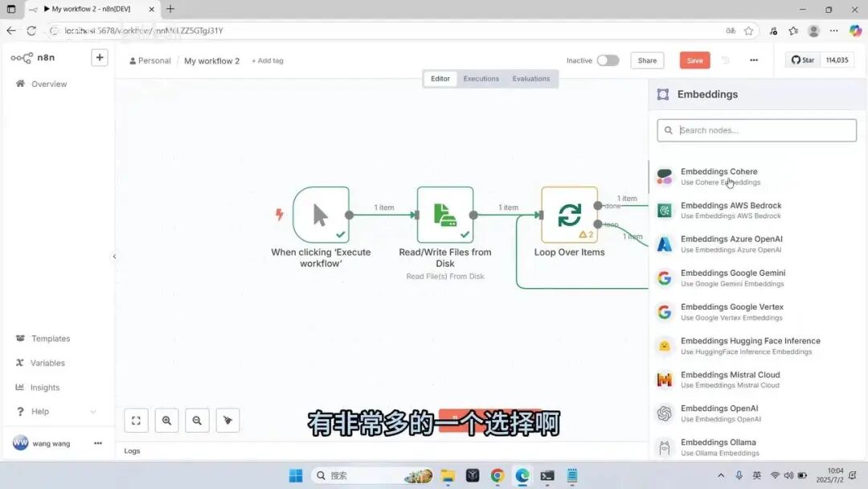Click the My workflow 2 name
The image size is (868, 489).
[212, 61]
